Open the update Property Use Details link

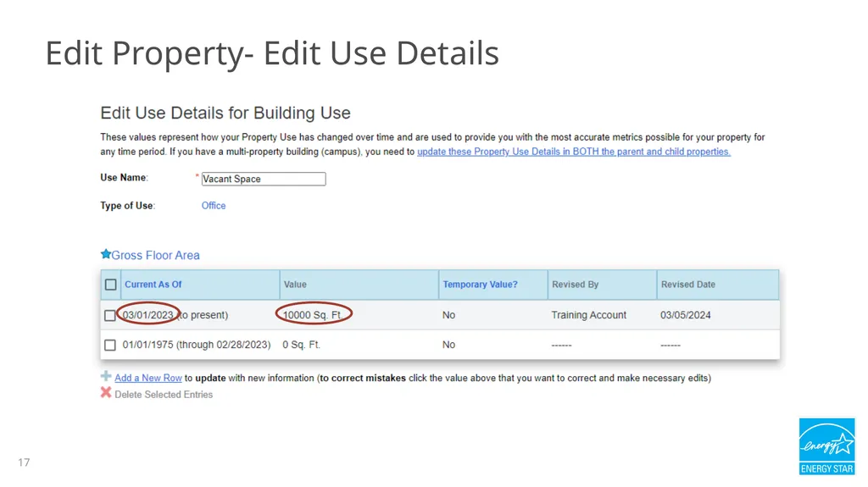tap(574, 152)
